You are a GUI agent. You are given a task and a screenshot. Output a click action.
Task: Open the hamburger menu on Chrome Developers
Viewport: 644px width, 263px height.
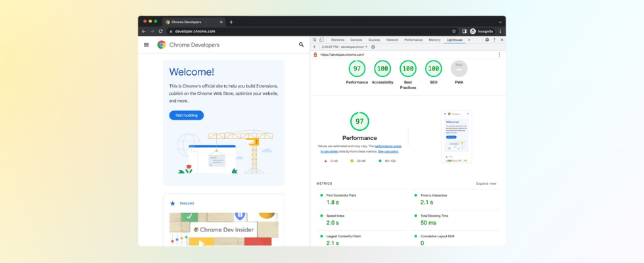tap(146, 45)
